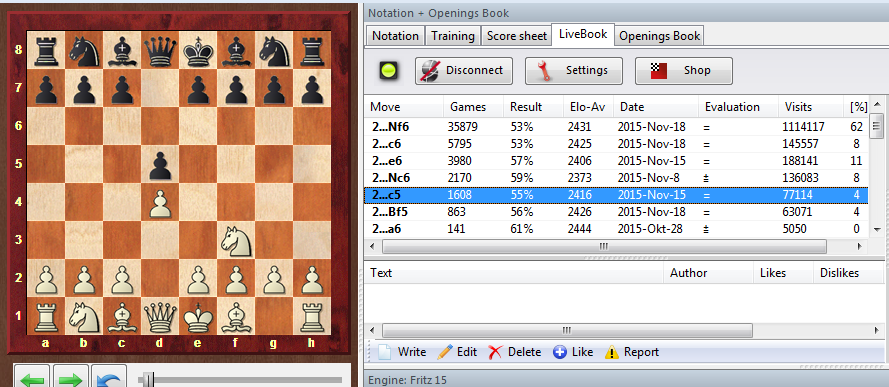This screenshot has height=387, width=889.
Task: Open the Score sheet tab
Action: (517, 36)
